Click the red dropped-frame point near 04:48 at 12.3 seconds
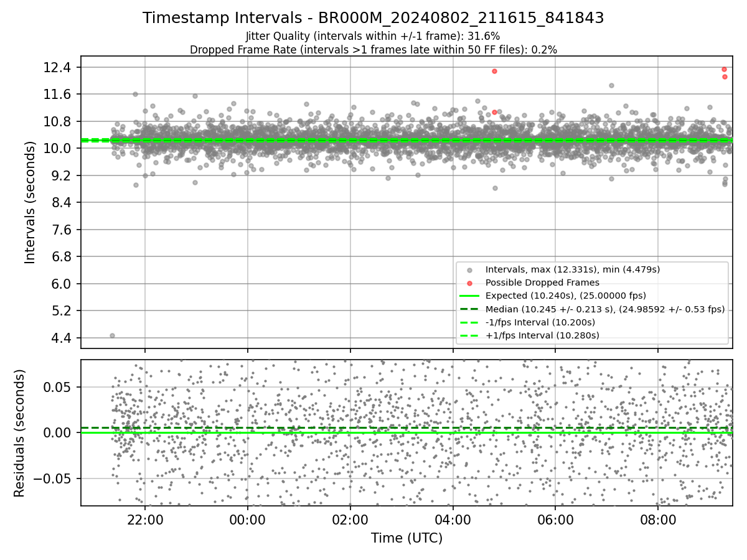The height and width of the screenshot is (560, 747). (494, 71)
